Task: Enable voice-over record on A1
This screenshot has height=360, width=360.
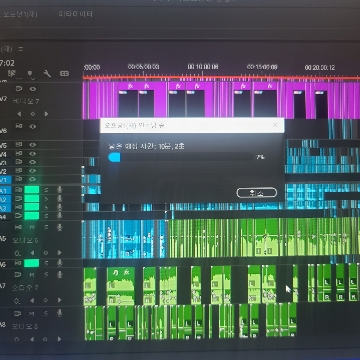Action: point(60,190)
